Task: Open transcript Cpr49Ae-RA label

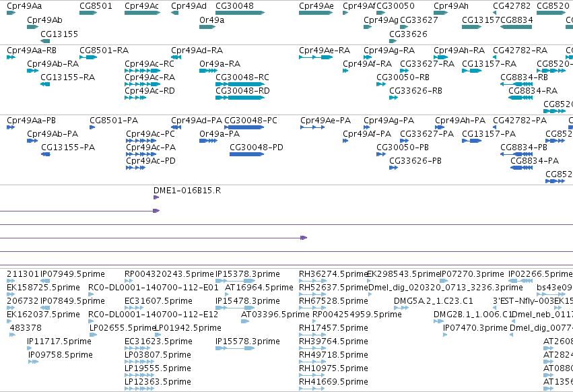Action: [325, 51]
